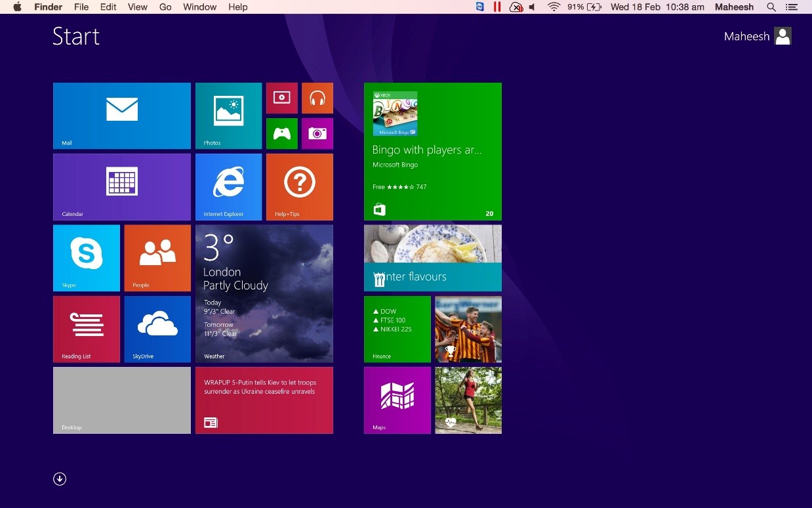Open the Notification Center list icon
Image resolution: width=812 pixels, height=508 pixels.
click(x=792, y=7)
